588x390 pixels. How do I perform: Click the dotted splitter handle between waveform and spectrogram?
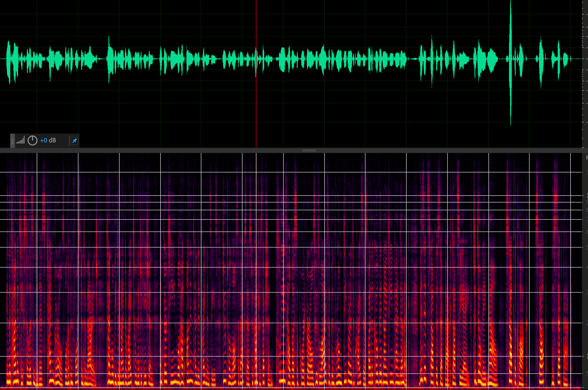pyautogui.click(x=309, y=150)
